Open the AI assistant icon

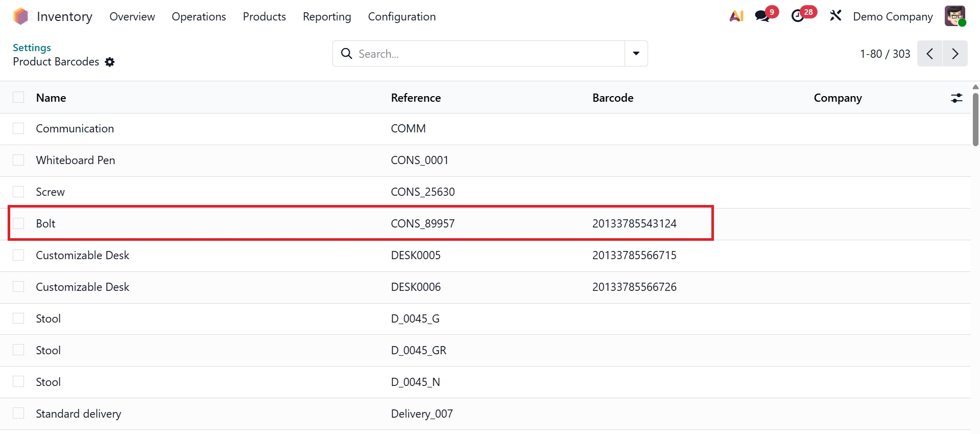pyautogui.click(x=736, y=16)
